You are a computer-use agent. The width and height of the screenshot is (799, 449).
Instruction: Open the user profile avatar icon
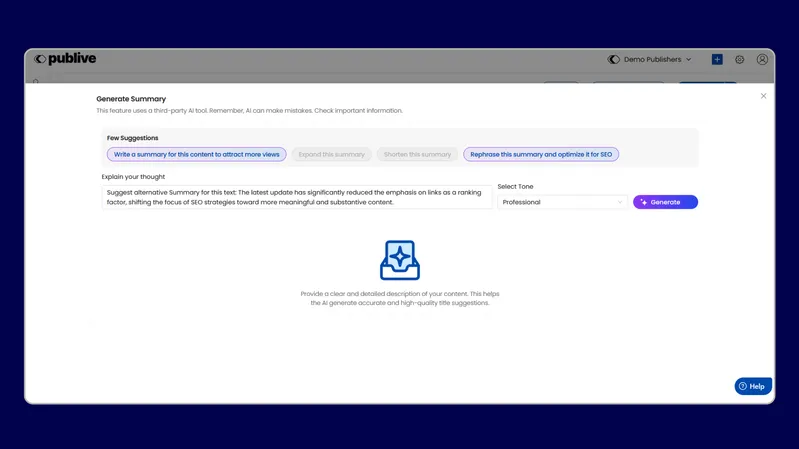point(762,59)
